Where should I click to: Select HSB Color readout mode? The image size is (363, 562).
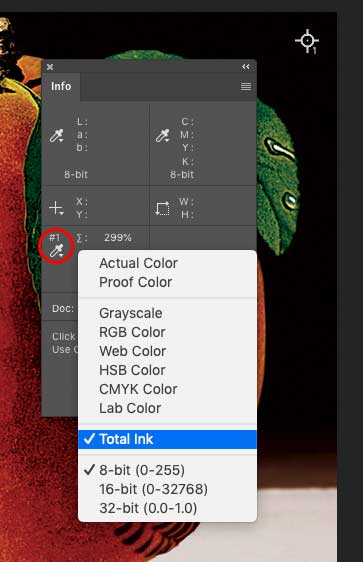[x=167, y=370]
